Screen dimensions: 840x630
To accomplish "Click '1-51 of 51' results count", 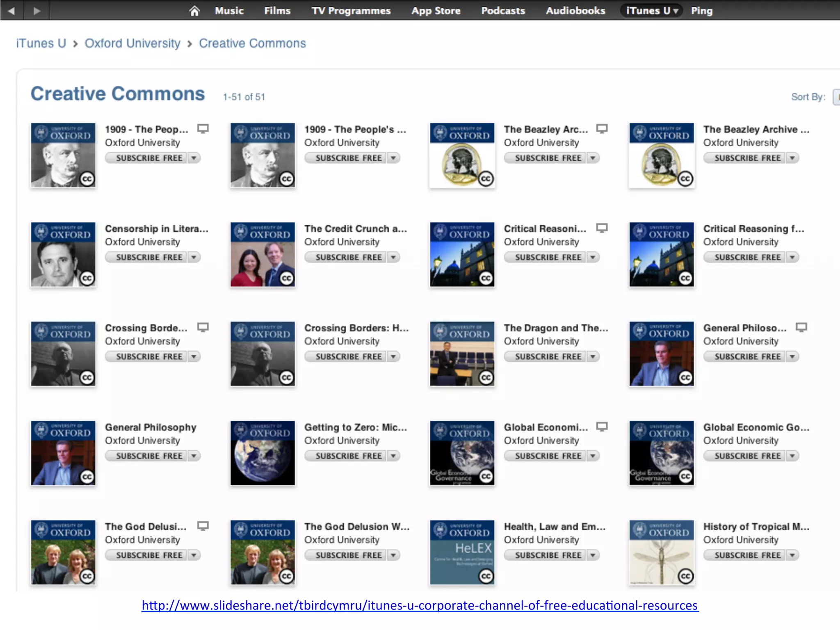I will (x=244, y=97).
